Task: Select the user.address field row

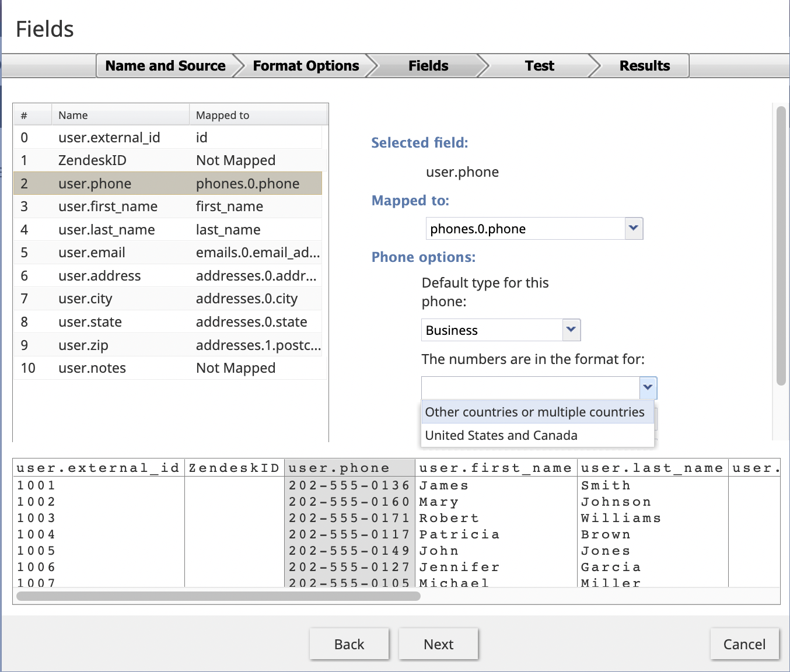Action: click(x=168, y=275)
